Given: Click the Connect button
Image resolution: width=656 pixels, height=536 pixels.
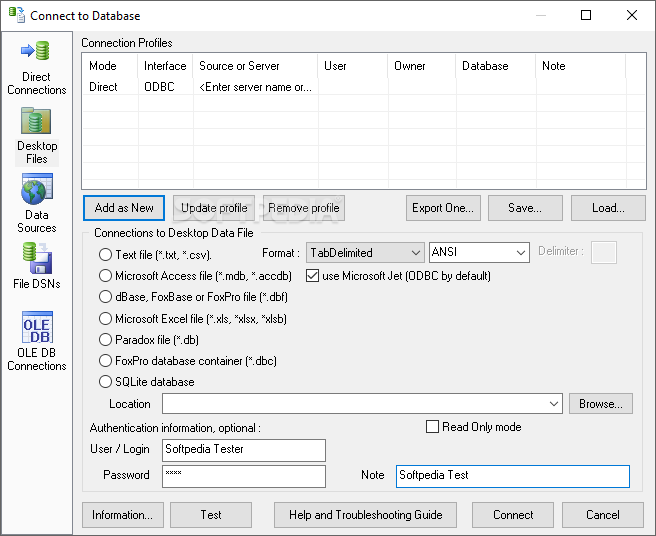Looking at the screenshot, I should pyautogui.click(x=513, y=515).
